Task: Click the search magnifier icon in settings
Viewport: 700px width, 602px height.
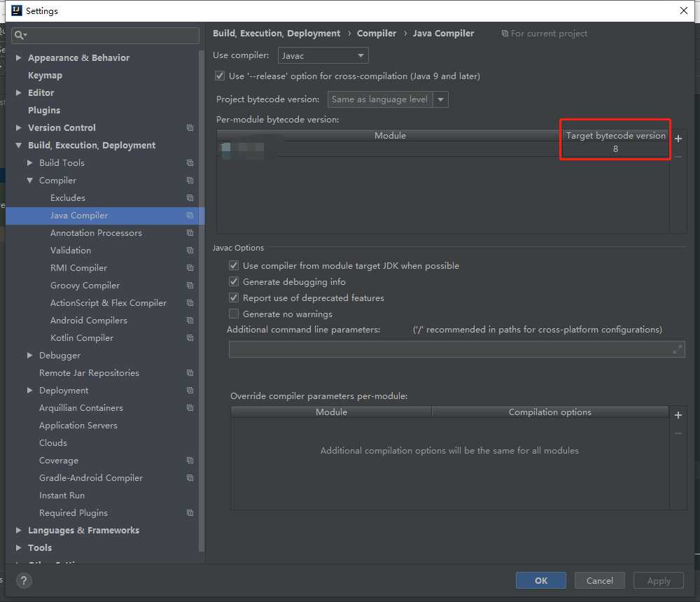Action: pos(19,35)
